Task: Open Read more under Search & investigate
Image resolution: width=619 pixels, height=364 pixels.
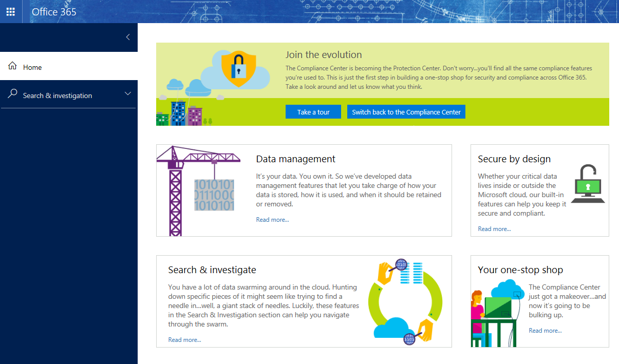Action: pyautogui.click(x=184, y=339)
